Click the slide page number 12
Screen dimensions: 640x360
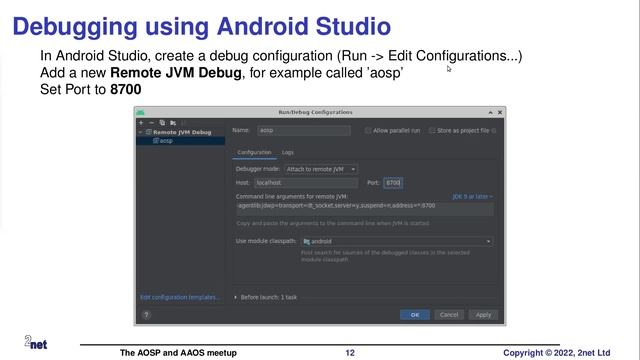pos(350,353)
